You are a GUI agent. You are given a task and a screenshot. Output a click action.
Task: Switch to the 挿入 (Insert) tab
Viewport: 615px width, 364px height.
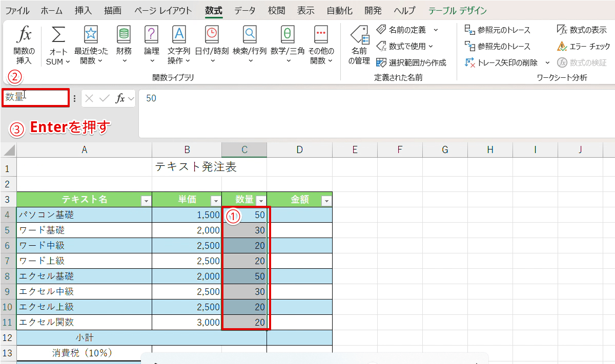(x=84, y=10)
